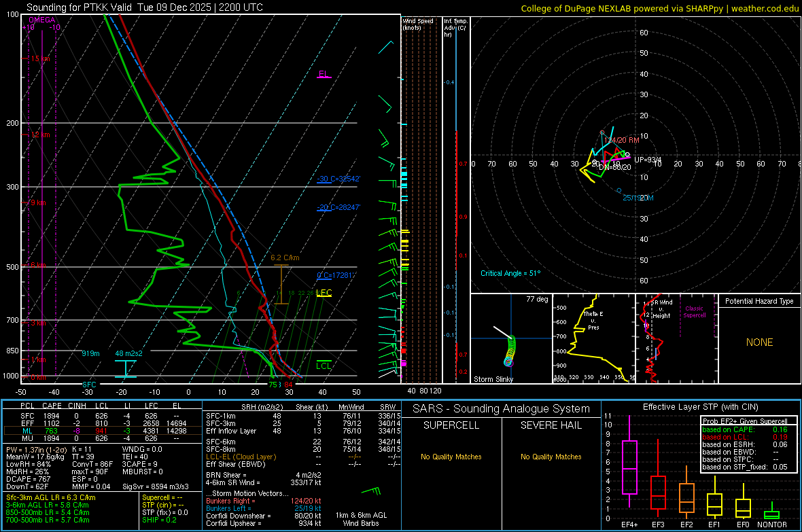Click the Prob EF2+ Given Supercell header
This screenshot has height=532, width=802.
(745, 421)
